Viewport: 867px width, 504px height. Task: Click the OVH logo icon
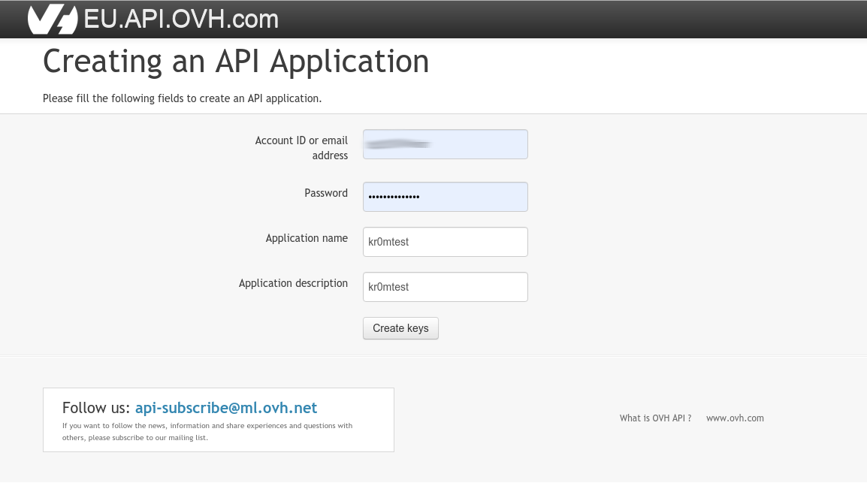53,20
